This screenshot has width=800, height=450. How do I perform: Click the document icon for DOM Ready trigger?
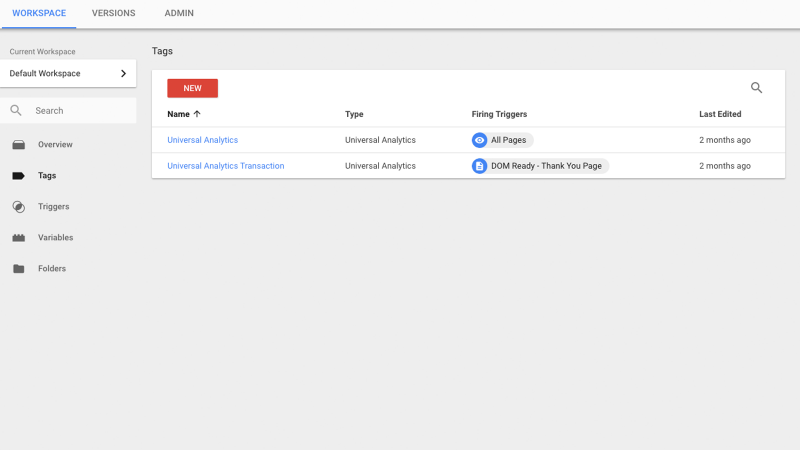479,166
